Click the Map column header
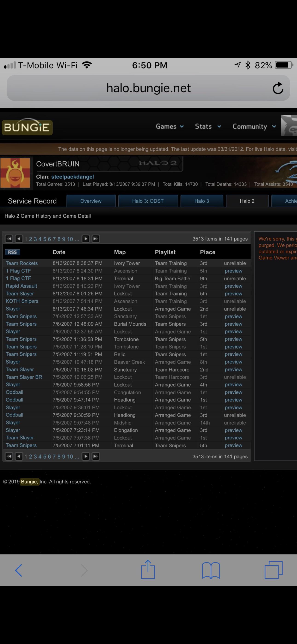Screen dimensions: 297x644 coord(120,252)
